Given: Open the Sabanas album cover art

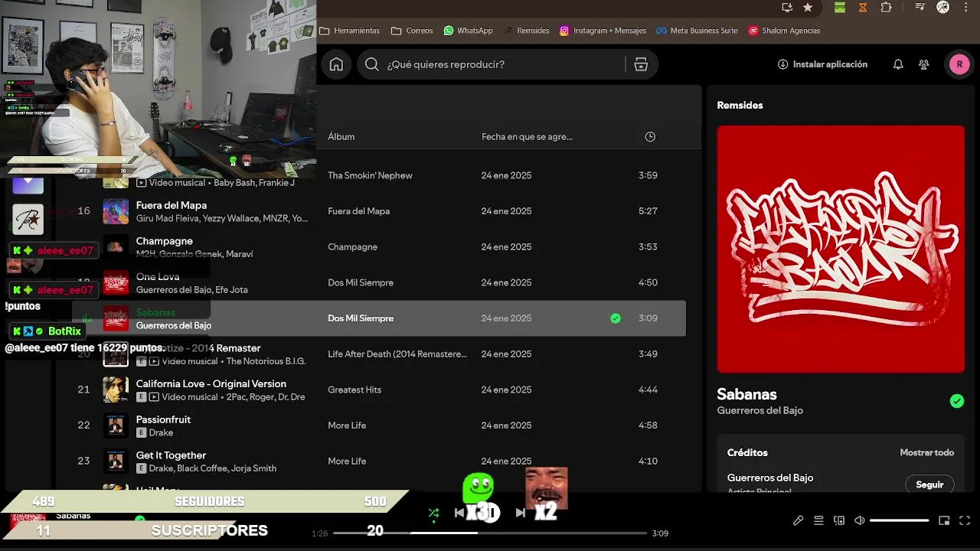Looking at the screenshot, I should click(x=841, y=249).
